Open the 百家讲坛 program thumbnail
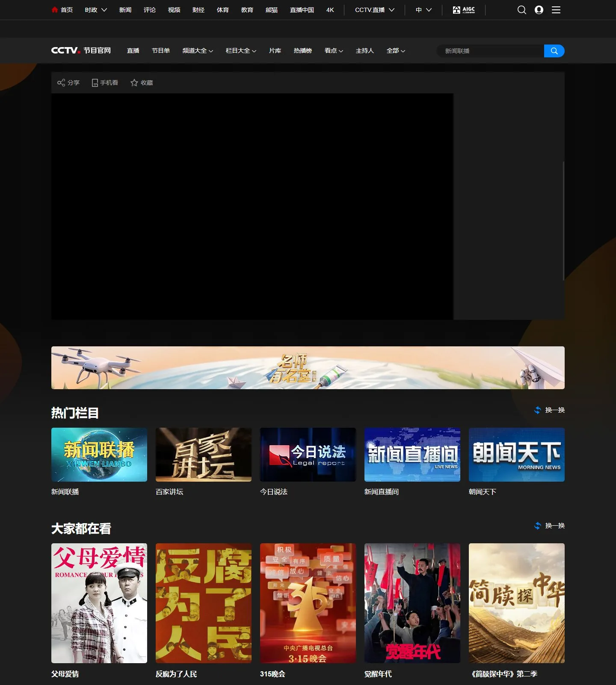 pyautogui.click(x=204, y=455)
